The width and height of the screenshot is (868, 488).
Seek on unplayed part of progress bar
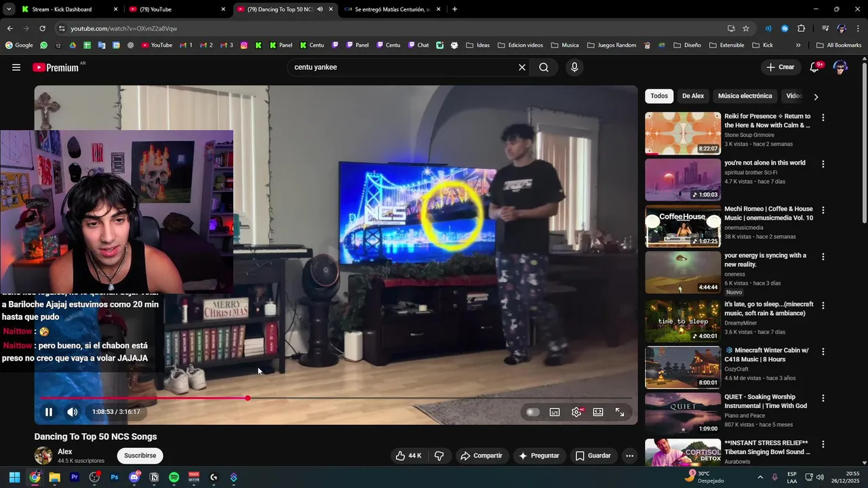click(441, 398)
